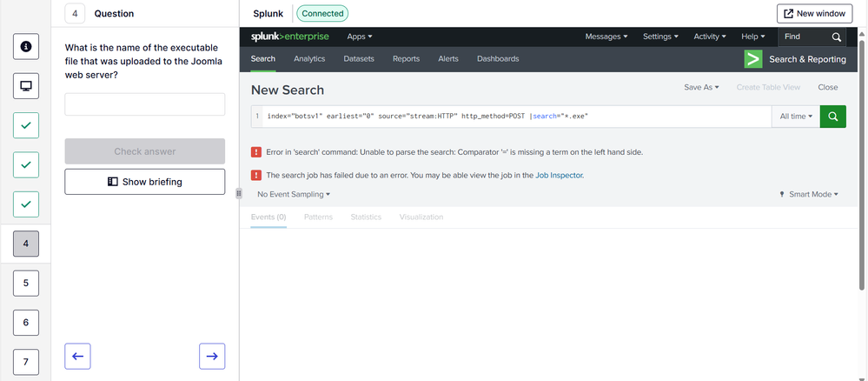Open the Settings menu

coord(660,37)
